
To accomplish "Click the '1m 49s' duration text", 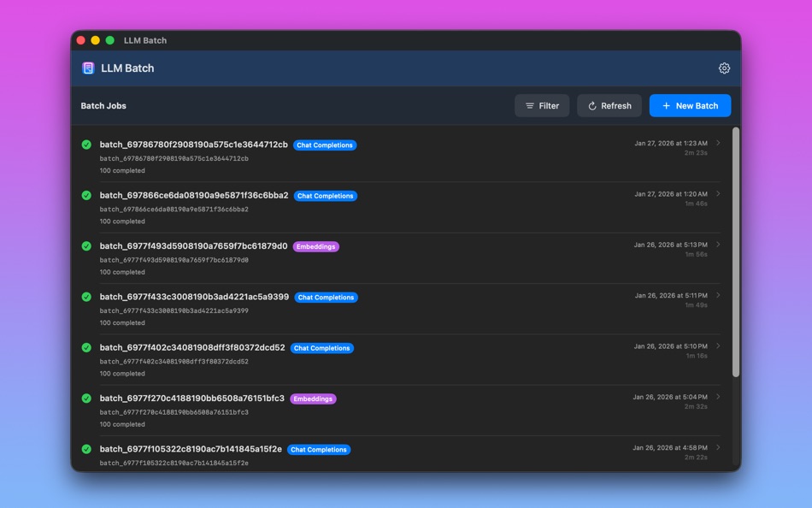I will (696, 306).
